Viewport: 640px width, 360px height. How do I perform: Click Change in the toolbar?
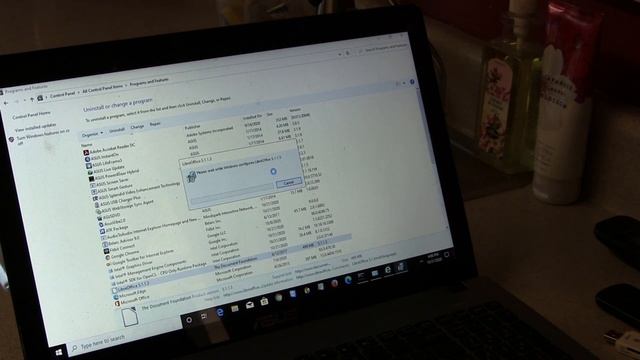coord(137,127)
